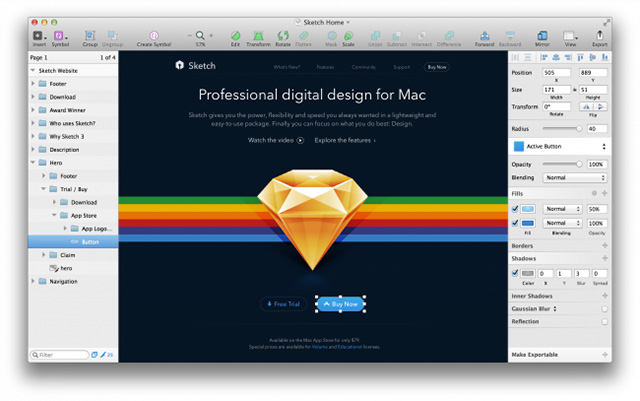640x401 pixels.
Task: Open the Active Button shared style dropdown
Action: coord(560,146)
